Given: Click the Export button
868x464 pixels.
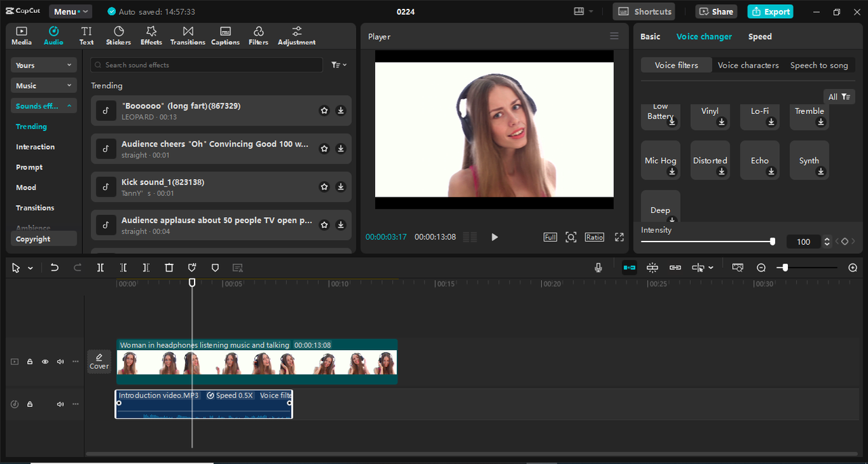Looking at the screenshot, I should (770, 12).
